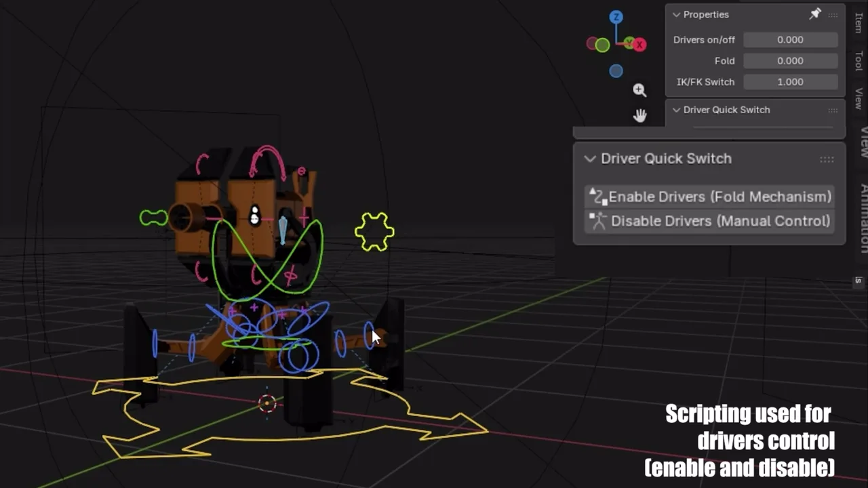Open the Item sidebar tab

coord(859,23)
